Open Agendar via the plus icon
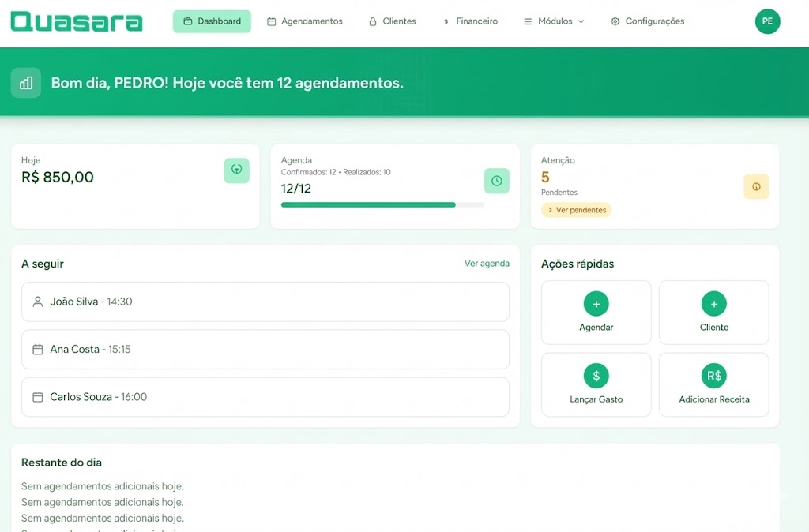The height and width of the screenshot is (532, 809). pos(596,302)
